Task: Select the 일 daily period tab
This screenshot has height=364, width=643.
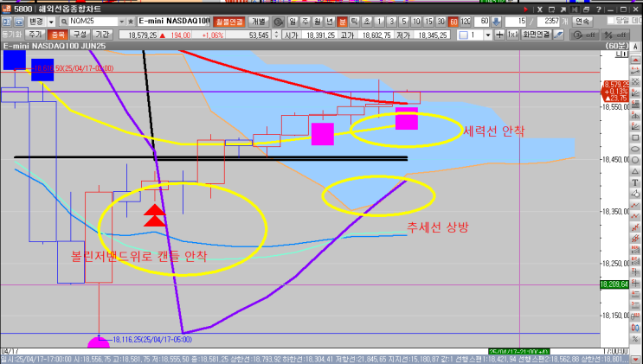Action: [293, 22]
